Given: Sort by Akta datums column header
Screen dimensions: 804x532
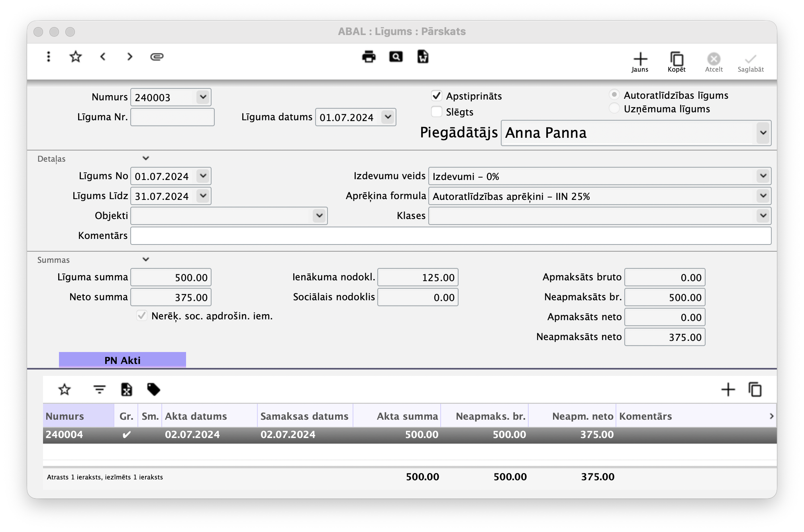Looking at the screenshot, I should click(x=210, y=416).
